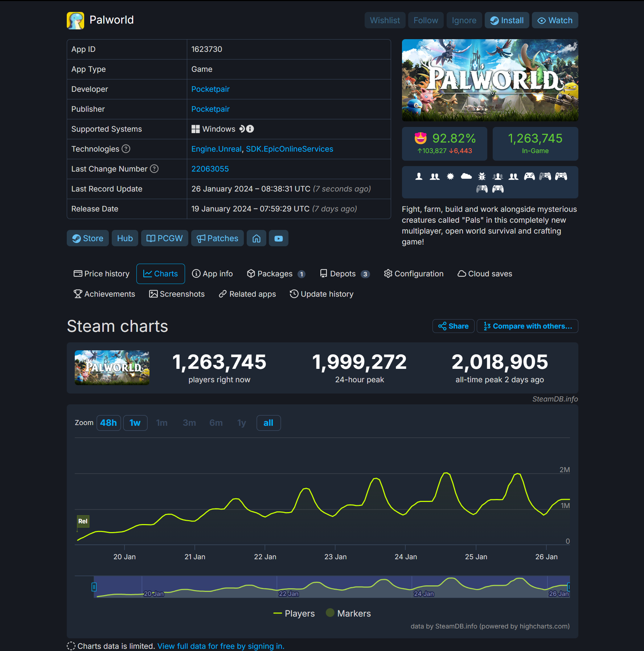Click the Single-player category icon
Screen dimensions: 644x651
point(419,177)
